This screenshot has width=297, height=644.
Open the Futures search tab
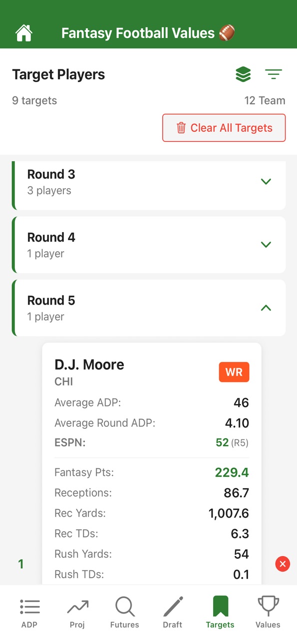click(x=125, y=612)
